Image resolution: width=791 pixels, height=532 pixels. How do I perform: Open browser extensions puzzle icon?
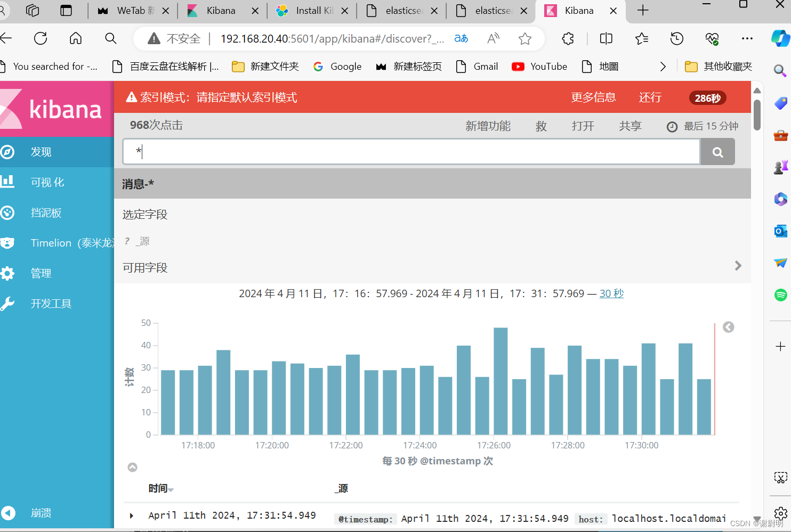click(x=568, y=38)
